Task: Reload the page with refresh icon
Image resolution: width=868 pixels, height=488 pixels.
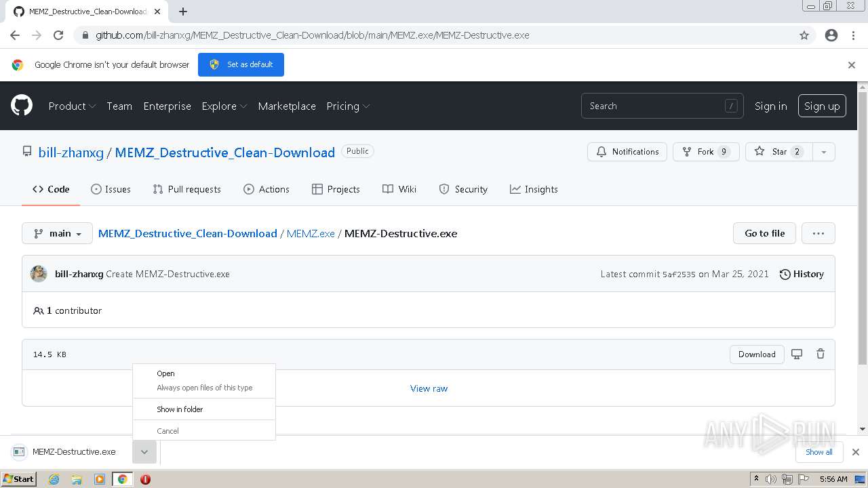Action: click(58, 35)
